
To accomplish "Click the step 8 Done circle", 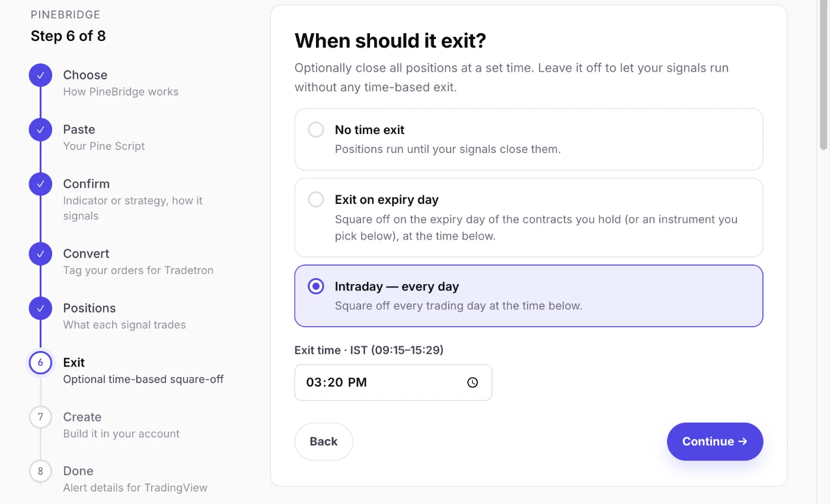I will tap(40, 471).
